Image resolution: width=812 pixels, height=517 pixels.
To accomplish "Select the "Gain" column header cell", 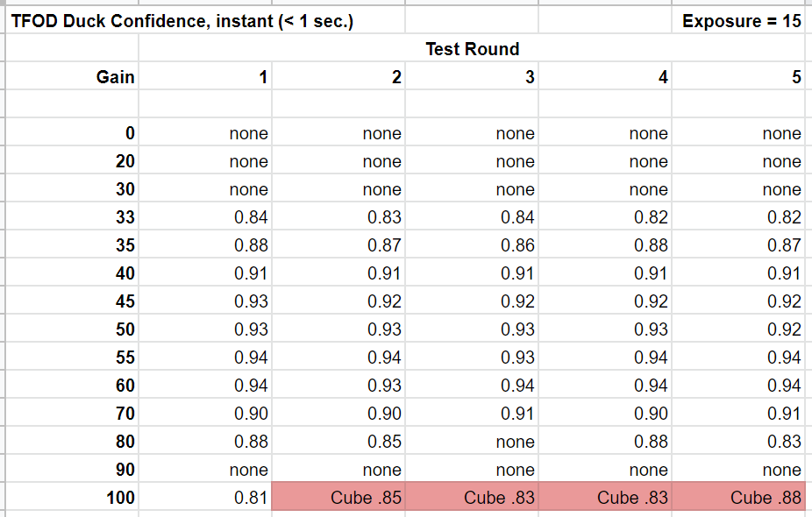I will pyautogui.click(x=115, y=77).
